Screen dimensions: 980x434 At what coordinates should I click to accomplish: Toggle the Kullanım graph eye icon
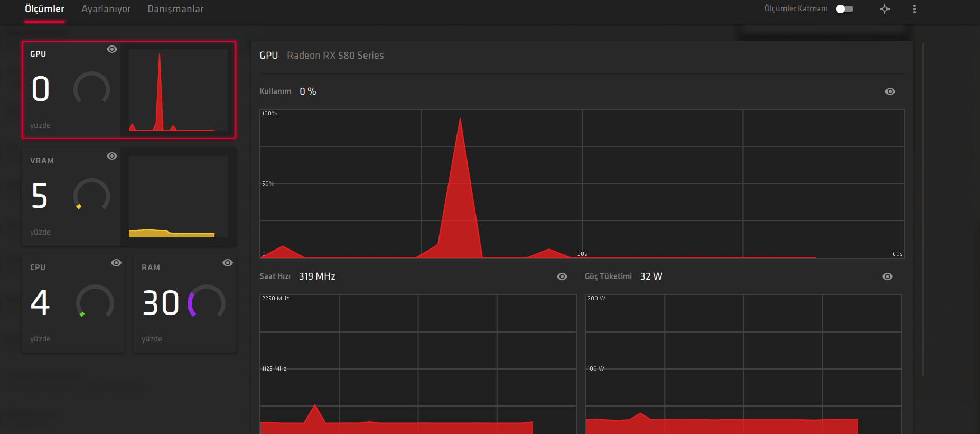(890, 91)
